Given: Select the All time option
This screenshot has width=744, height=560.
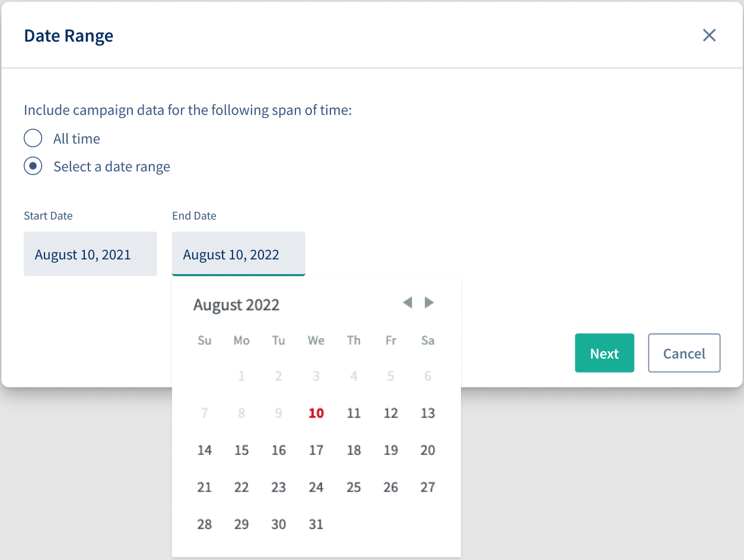Looking at the screenshot, I should click(33, 138).
